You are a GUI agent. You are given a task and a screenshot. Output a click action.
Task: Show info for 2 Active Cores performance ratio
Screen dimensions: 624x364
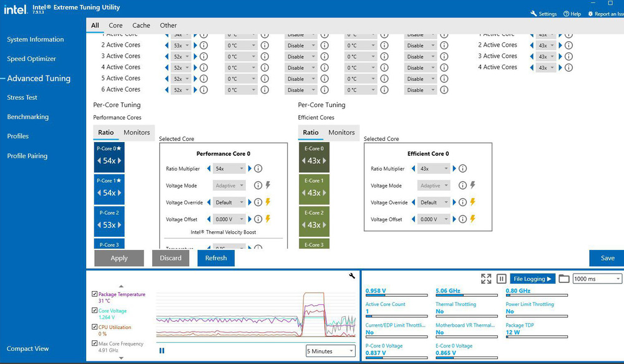click(204, 45)
